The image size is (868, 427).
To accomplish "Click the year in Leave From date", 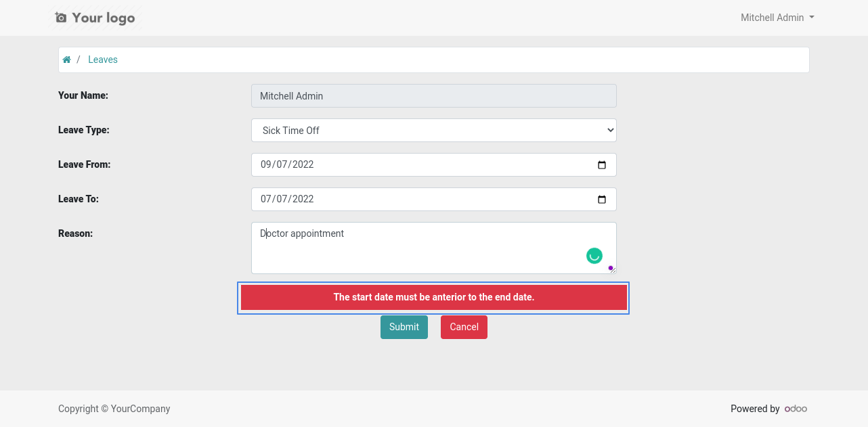I will pyautogui.click(x=304, y=164).
